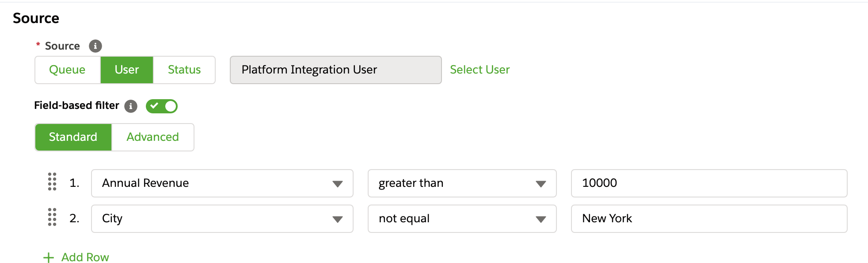Viewport: 868px width, 263px height.
Task: Open the greater than operator dropdown
Action: pyautogui.click(x=462, y=183)
